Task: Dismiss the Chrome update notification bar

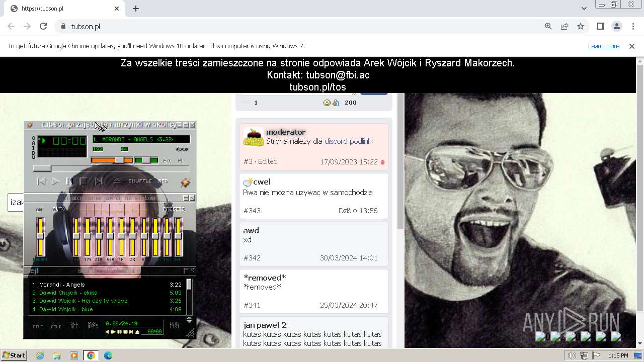Action: (x=632, y=46)
